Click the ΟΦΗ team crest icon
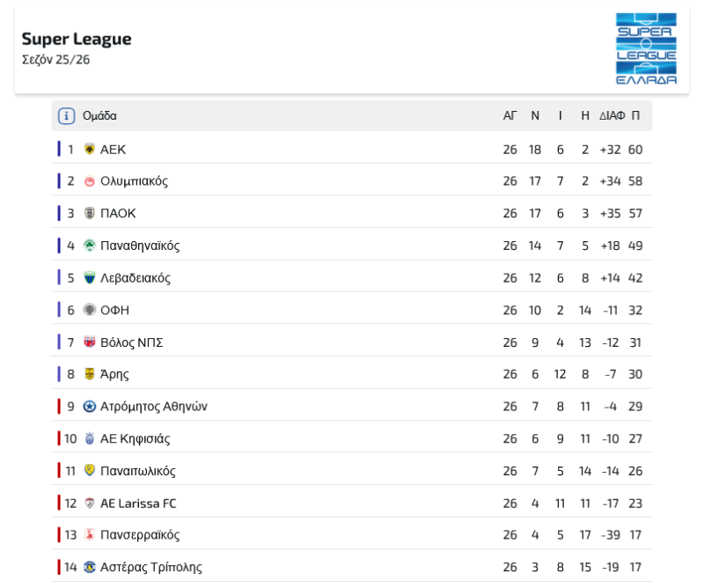The width and height of the screenshot is (704, 588). (89, 310)
